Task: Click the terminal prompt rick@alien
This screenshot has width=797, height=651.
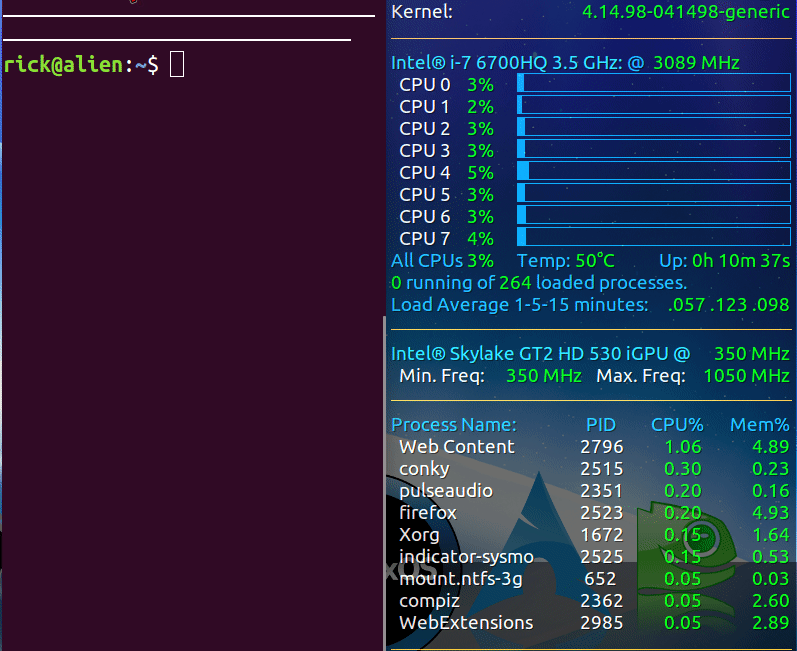Action: click(64, 65)
